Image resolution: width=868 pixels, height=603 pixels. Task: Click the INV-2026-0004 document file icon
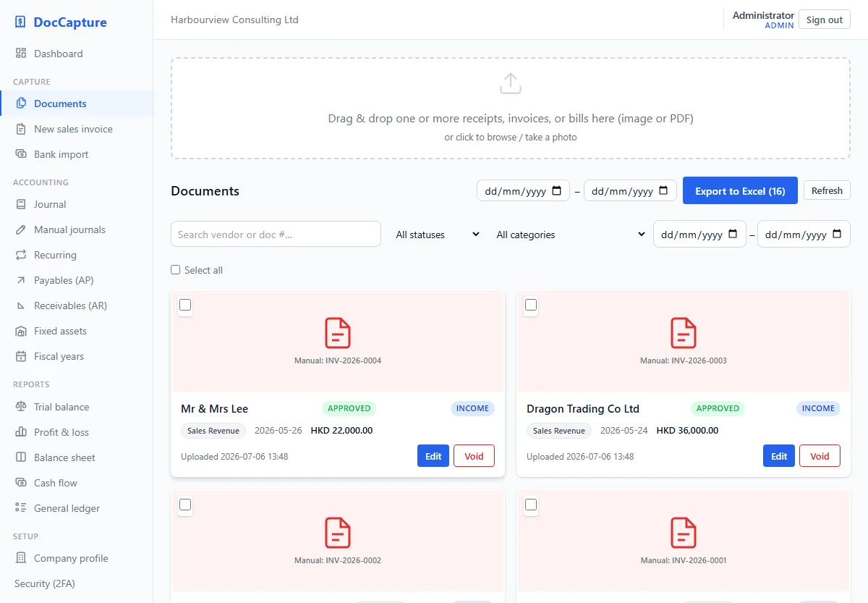point(338,333)
